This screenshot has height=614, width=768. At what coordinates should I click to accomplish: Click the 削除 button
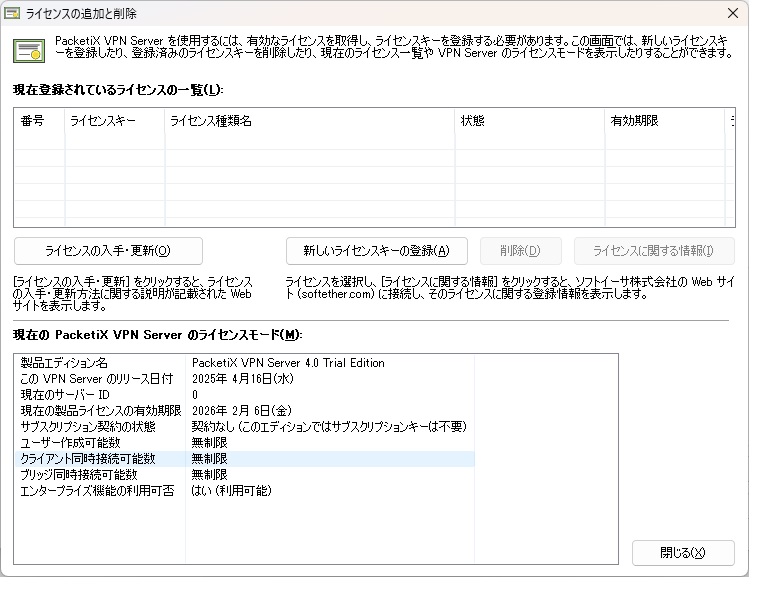[520, 251]
